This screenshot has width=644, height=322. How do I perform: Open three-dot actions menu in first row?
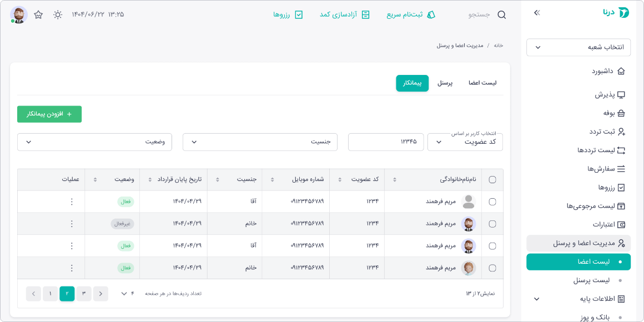[72, 202]
